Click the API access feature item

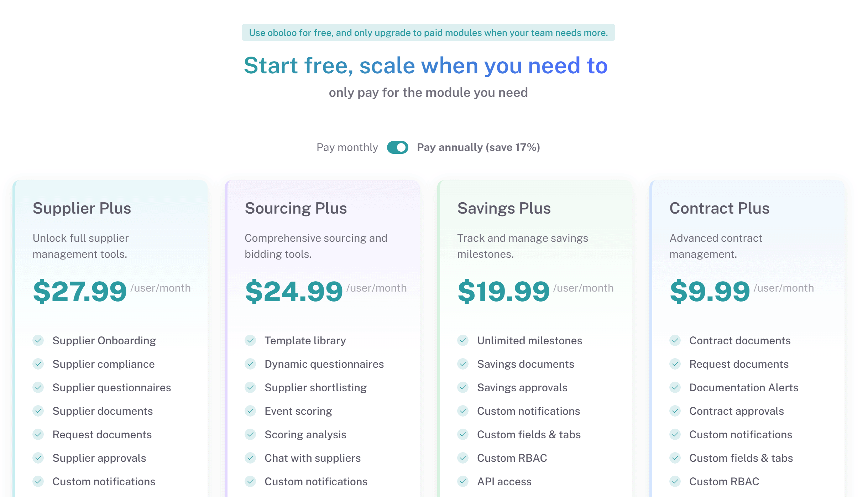tap(504, 481)
